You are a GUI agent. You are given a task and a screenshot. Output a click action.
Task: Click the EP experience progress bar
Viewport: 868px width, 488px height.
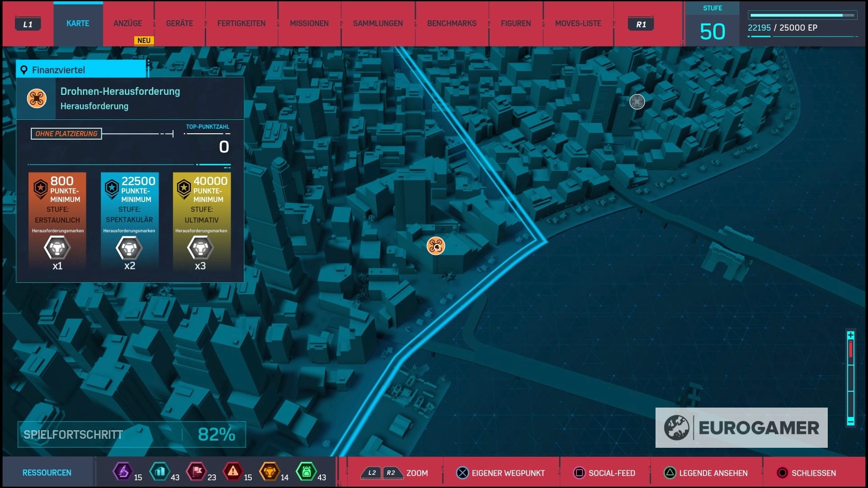tap(802, 15)
